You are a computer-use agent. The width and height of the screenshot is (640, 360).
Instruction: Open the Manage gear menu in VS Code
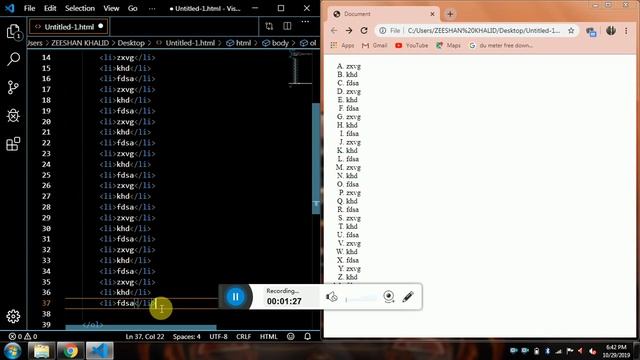tap(13, 316)
